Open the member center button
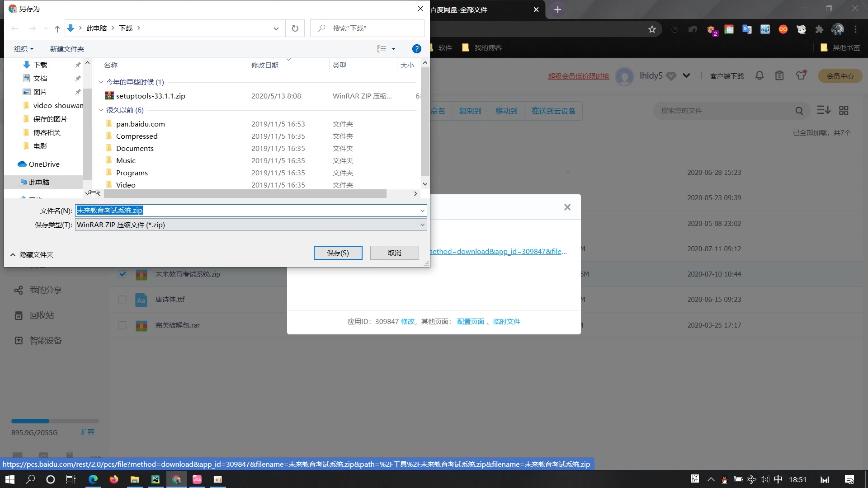This screenshot has width=868, height=488. click(840, 76)
